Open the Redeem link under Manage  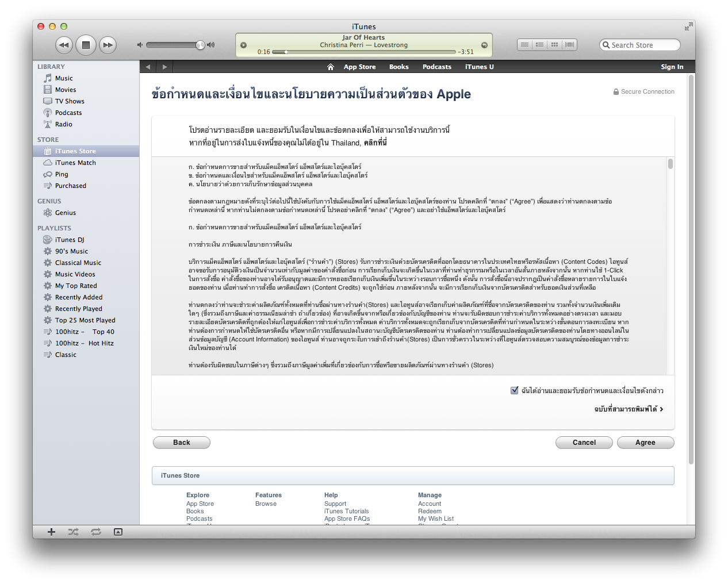(430, 511)
